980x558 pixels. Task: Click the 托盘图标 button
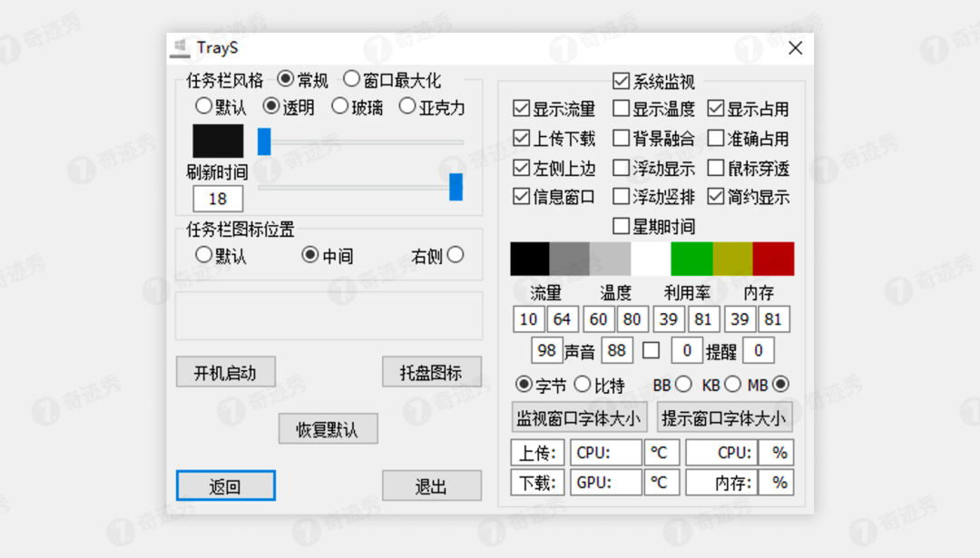tap(431, 372)
